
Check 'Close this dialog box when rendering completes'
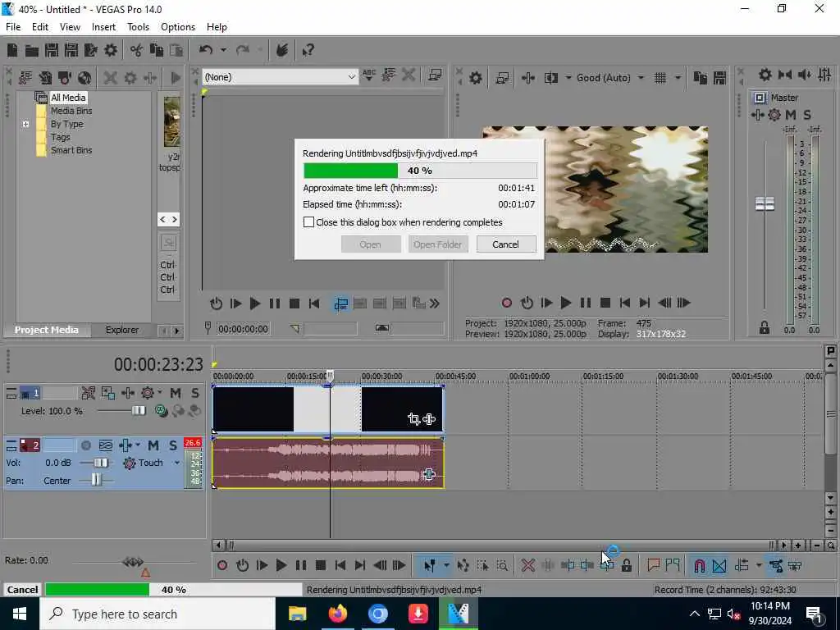tap(308, 221)
